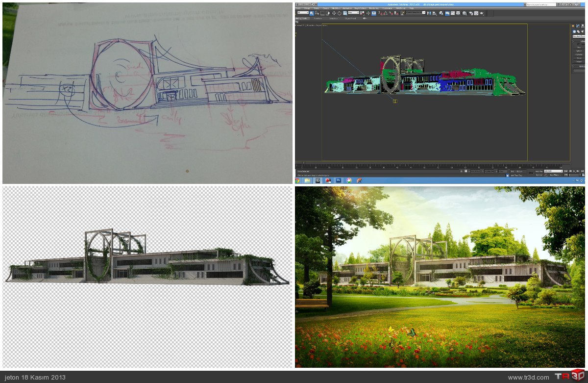588x383 pixels.
Task: Open the selection filter dropdown
Action: tap(302, 13)
